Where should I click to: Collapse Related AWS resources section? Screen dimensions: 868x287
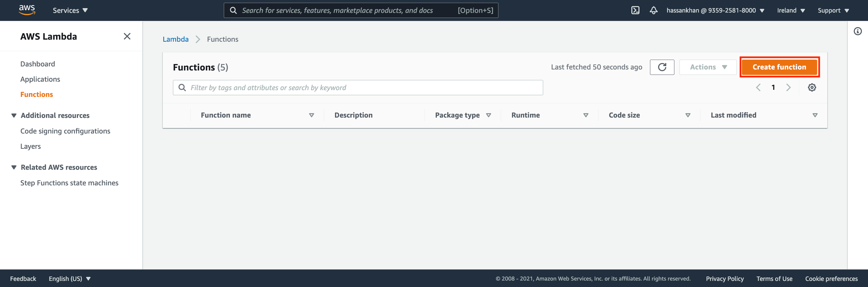14,167
